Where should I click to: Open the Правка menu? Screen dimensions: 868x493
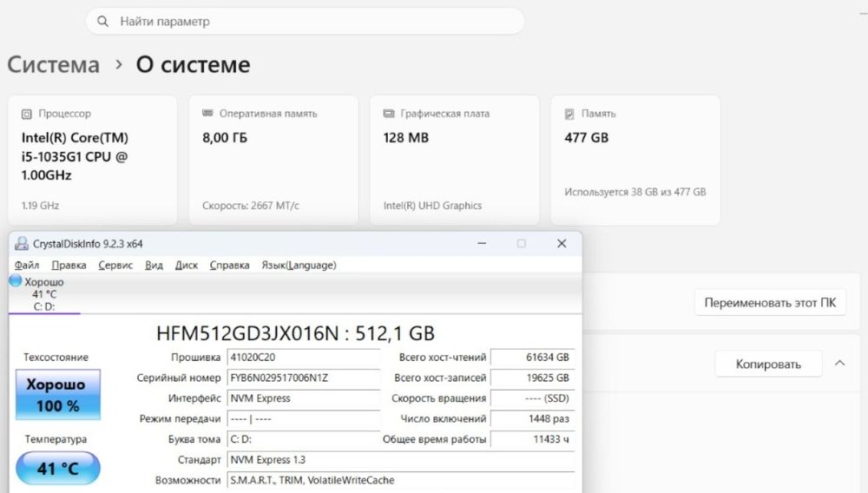69,265
